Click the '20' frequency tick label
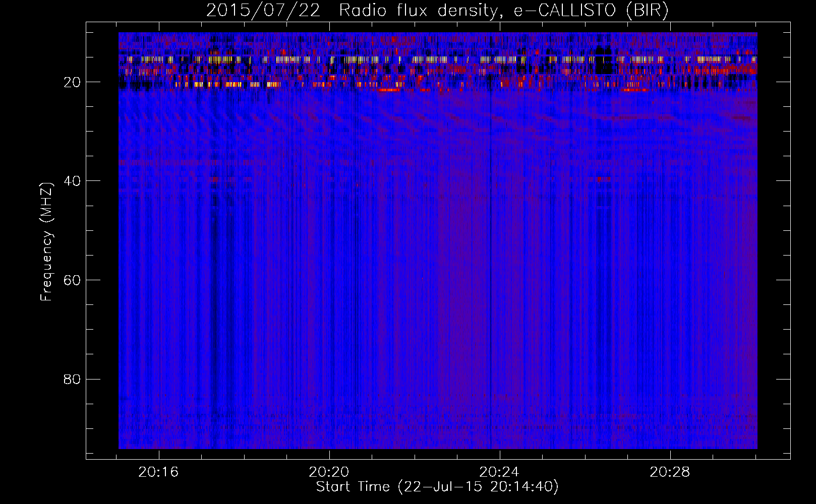 pyautogui.click(x=73, y=82)
